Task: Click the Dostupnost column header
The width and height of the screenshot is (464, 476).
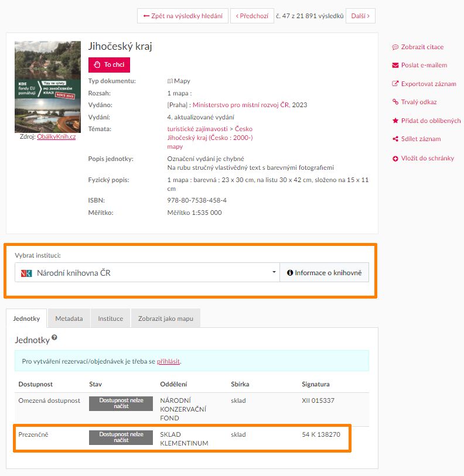Action: click(x=36, y=384)
